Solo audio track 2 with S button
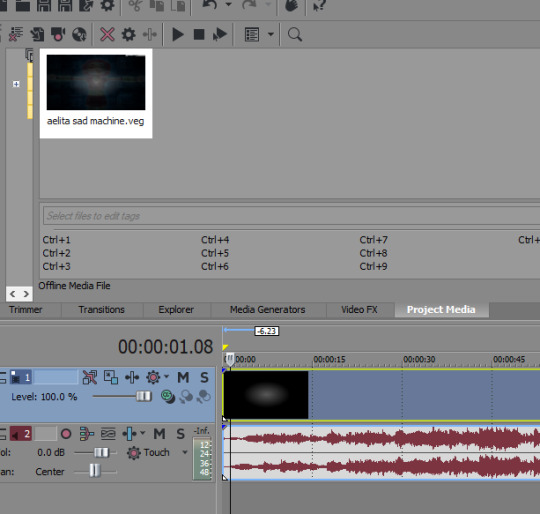The image size is (540, 514). (180, 434)
